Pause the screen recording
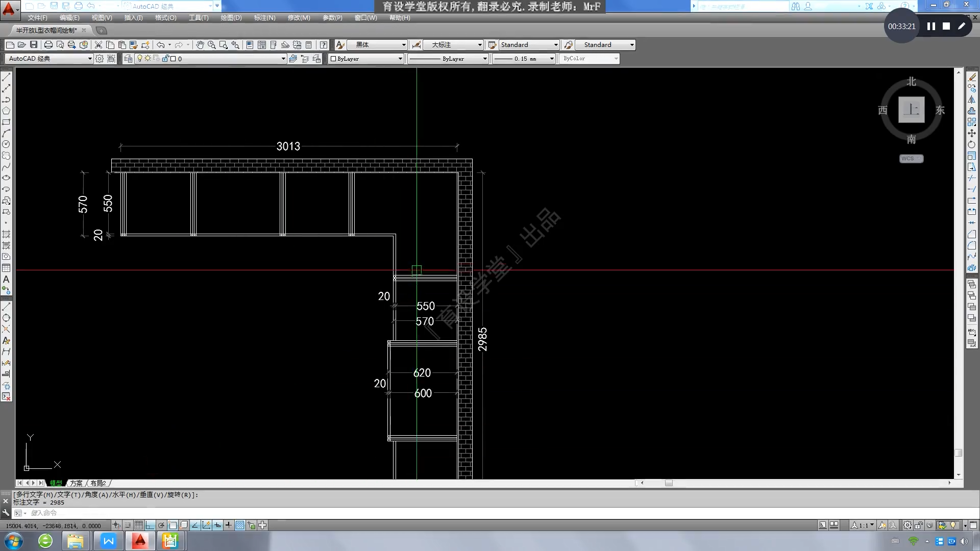The height and width of the screenshot is (551, 980). click(x=931, y=26)
